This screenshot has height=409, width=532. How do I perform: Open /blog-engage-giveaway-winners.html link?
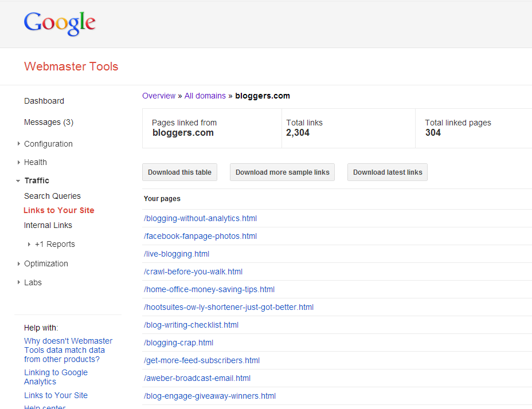pyautogui.click(x=210, y=396)
